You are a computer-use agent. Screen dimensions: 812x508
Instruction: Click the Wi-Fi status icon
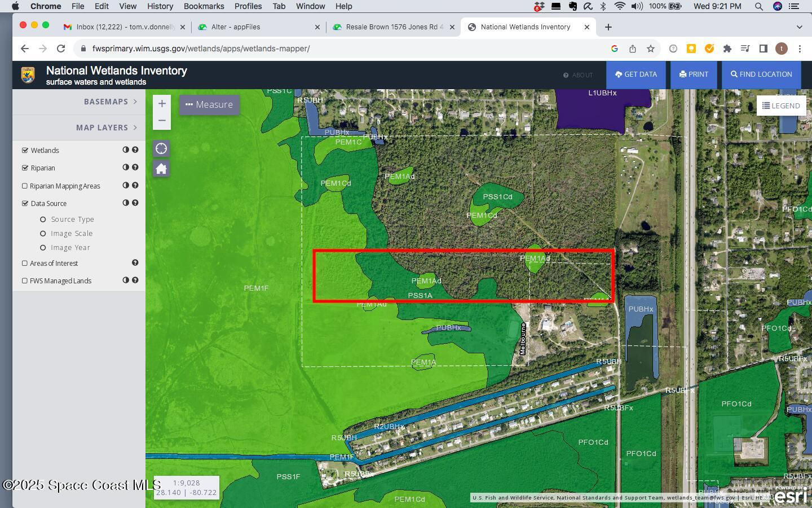[620, 6]
